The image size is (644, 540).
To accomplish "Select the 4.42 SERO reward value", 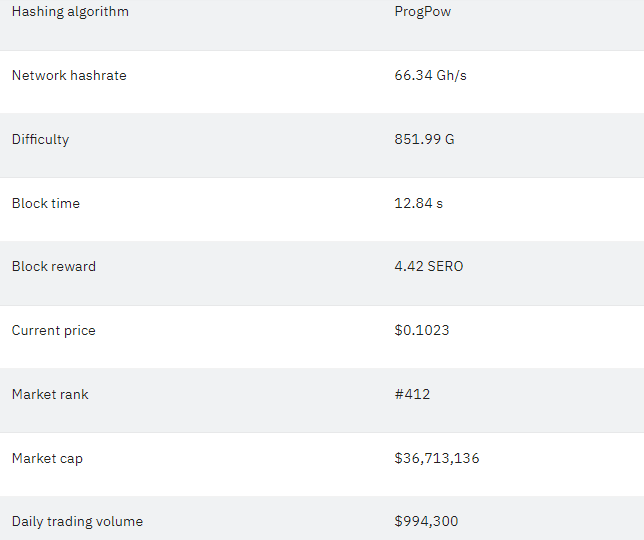I will coord(429,267).
